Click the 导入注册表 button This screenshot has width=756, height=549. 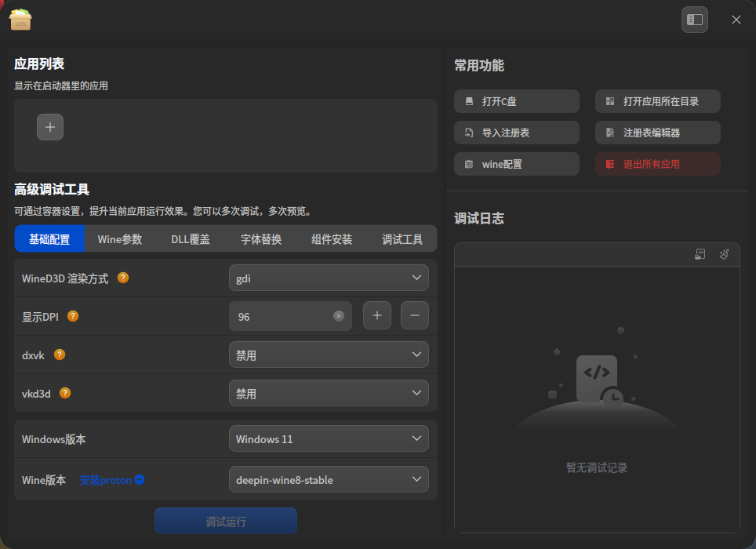click(517, 133)
